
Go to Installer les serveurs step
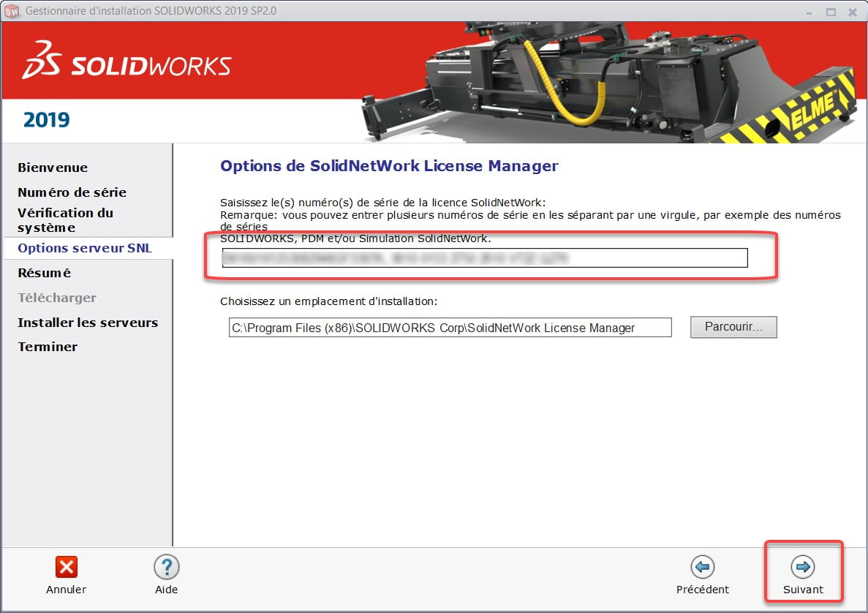(x=88, y=323)
